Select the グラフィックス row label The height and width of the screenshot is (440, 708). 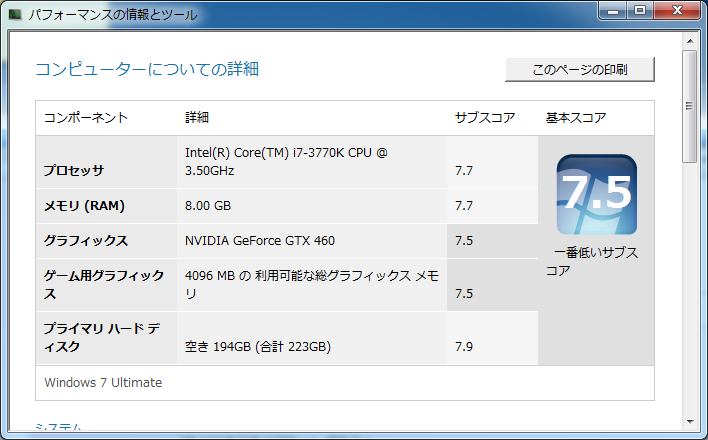[x=86, y=241]
